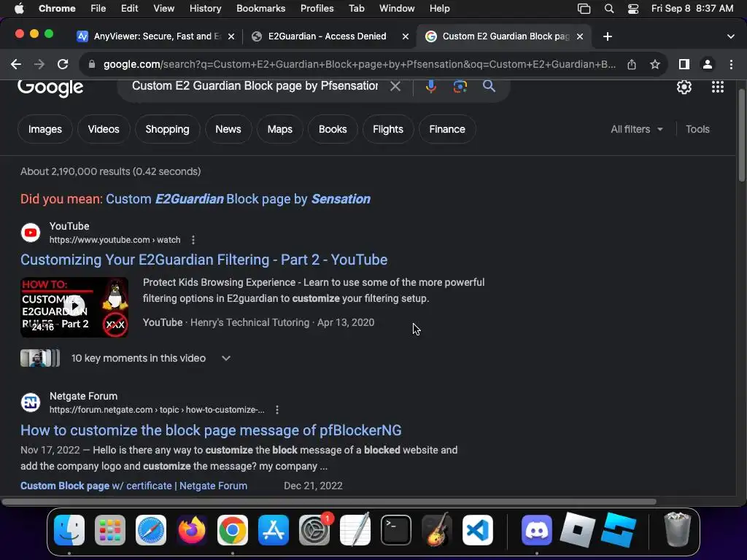
Task: Open GarageBand from the dock
Action: coord(437,530)
